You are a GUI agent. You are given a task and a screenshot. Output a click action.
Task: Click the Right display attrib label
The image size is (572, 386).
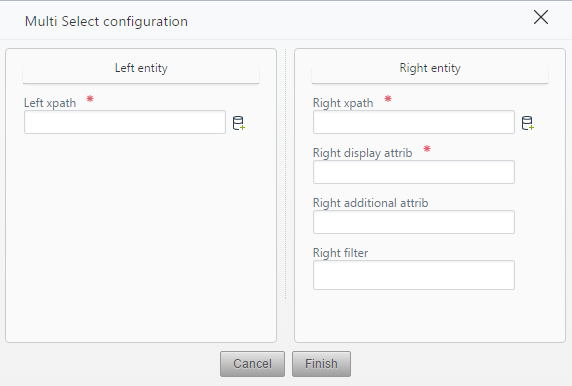363,153
